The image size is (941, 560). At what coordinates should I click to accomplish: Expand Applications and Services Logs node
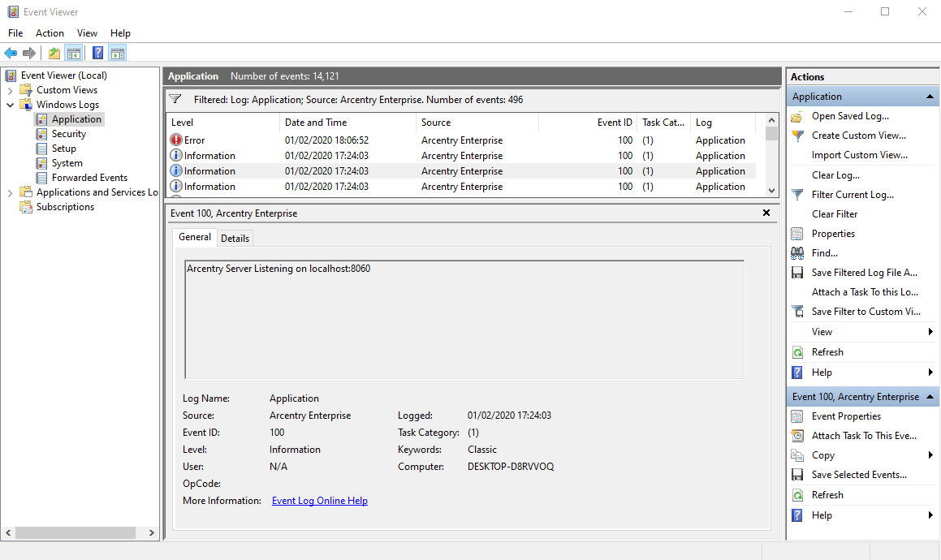tap(11, 192)
